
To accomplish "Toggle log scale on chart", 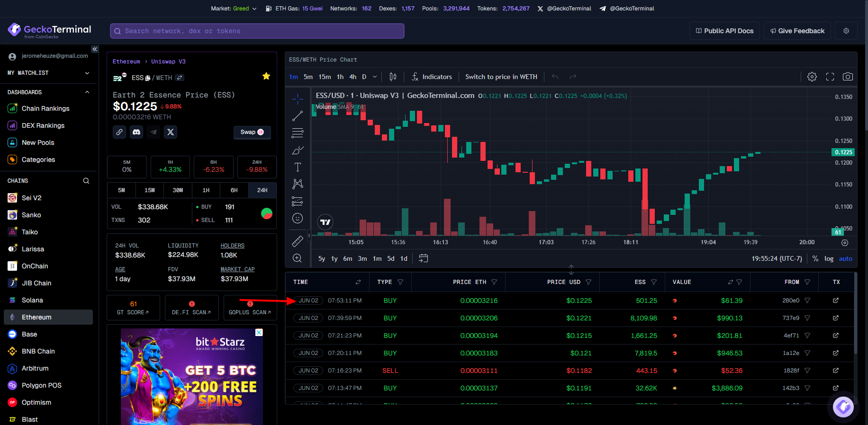I will 829,258.
